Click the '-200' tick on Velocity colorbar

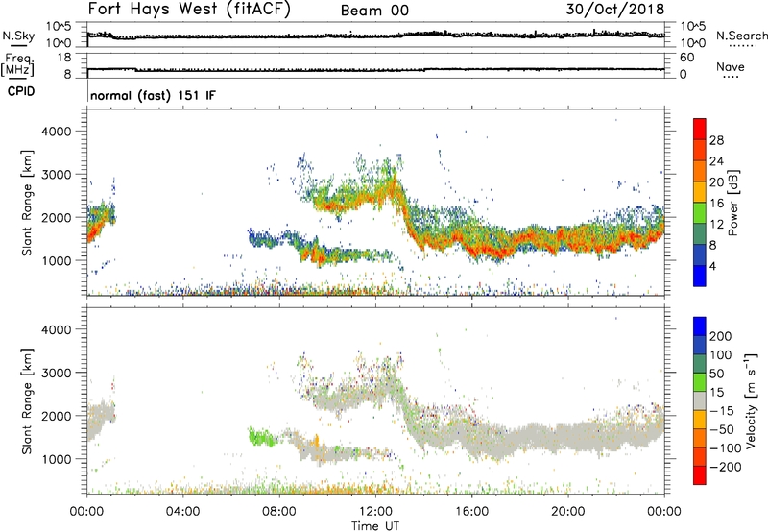[x=725, y=467]
